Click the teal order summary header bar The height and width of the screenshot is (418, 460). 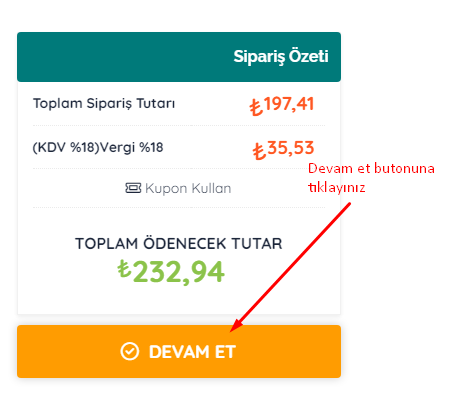coord(179,57)
